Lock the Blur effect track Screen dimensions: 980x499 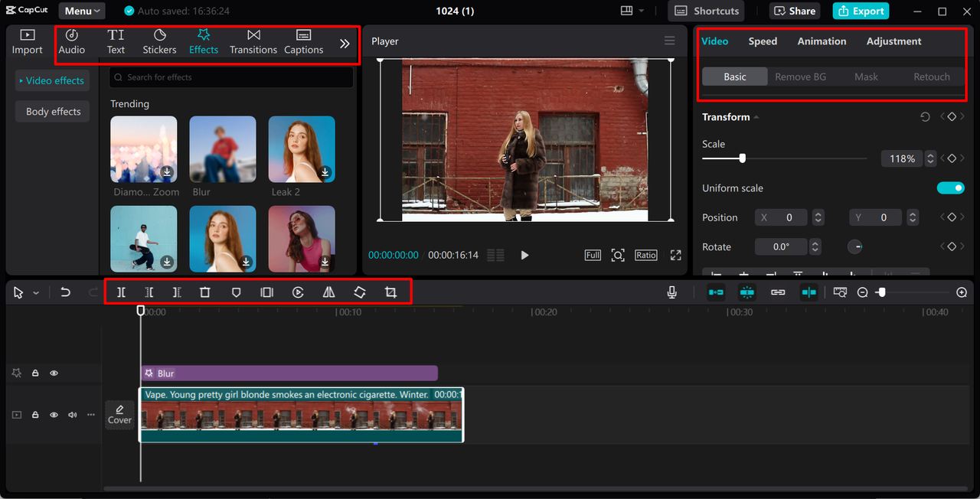(35, 373)
